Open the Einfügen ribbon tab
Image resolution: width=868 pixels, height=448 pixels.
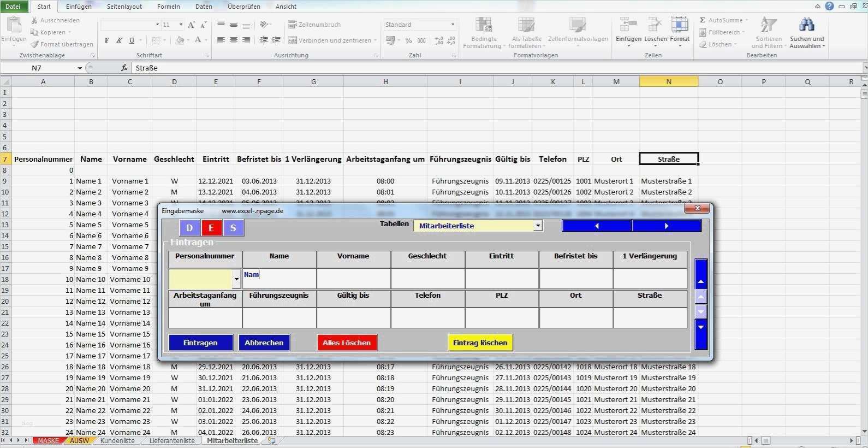click(79, 7)
